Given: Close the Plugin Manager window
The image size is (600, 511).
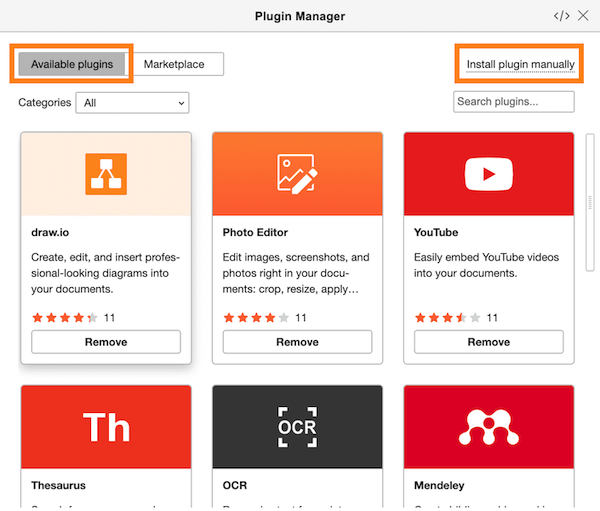Looking at the screenshot, I should tap(584, 16).
